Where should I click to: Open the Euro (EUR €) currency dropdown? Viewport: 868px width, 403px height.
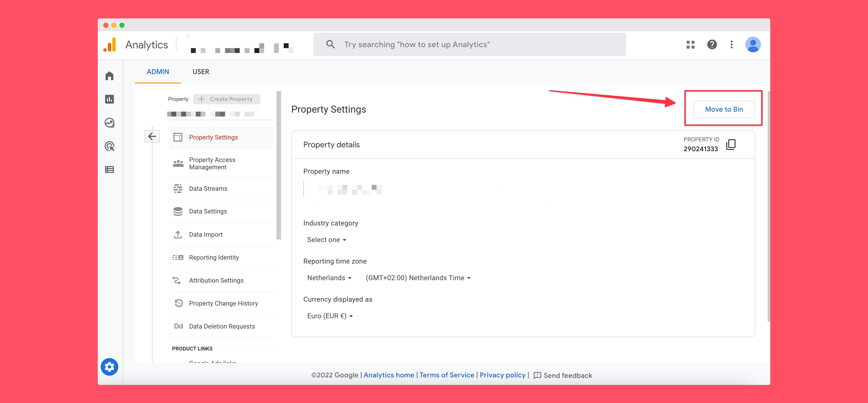(x=330, y=316)
